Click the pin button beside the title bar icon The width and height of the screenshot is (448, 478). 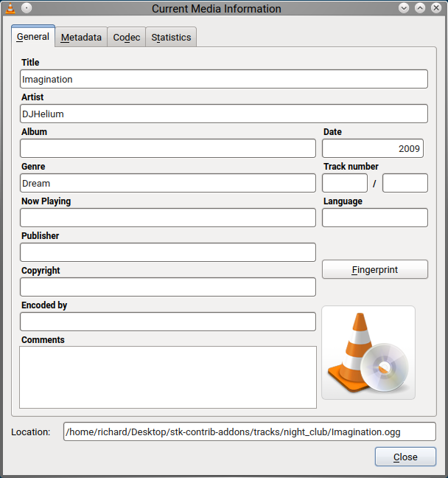27,9
